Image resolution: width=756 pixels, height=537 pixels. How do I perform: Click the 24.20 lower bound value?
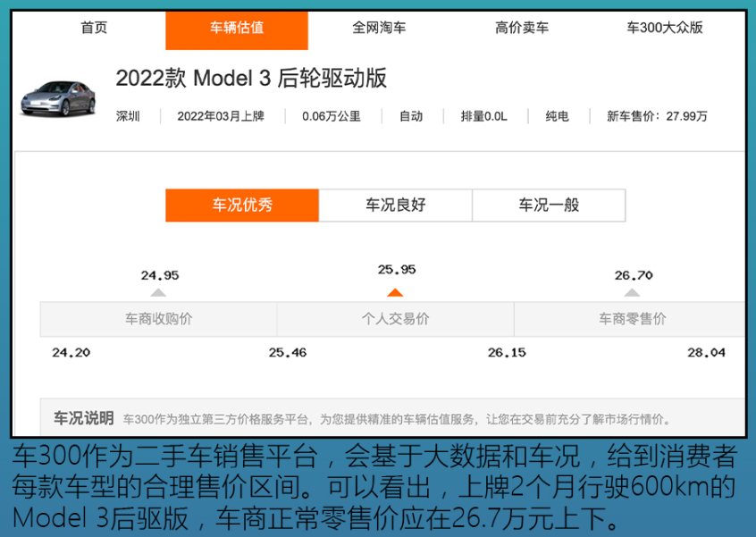(71, 353)
